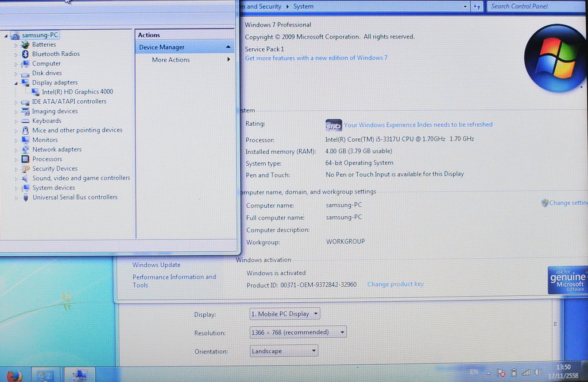
Task: Select the Sound, video and game controllers icon
Action: 25,178
